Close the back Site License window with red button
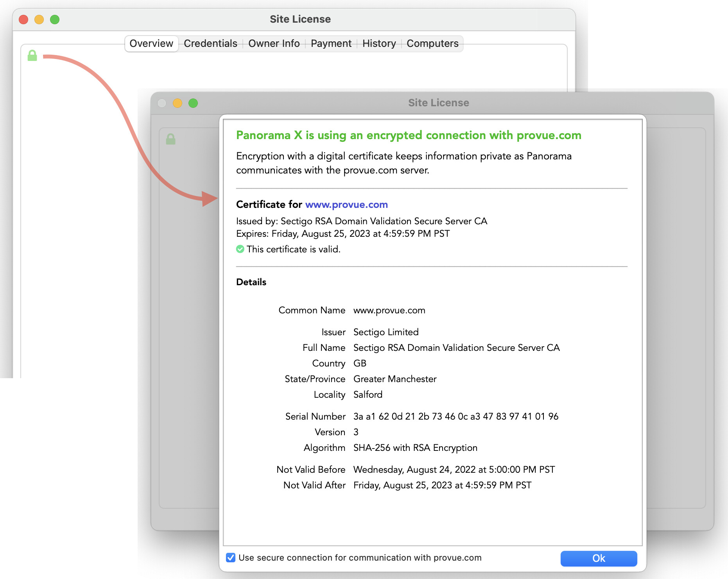Viewport: 728px width, 579px height. tap(23, 19)
